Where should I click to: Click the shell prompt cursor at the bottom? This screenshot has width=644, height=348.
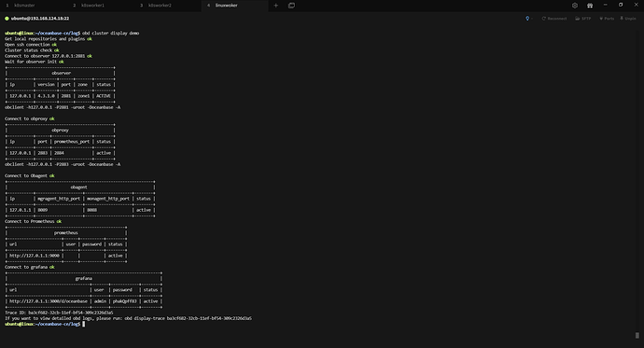[x=84, y=324]
